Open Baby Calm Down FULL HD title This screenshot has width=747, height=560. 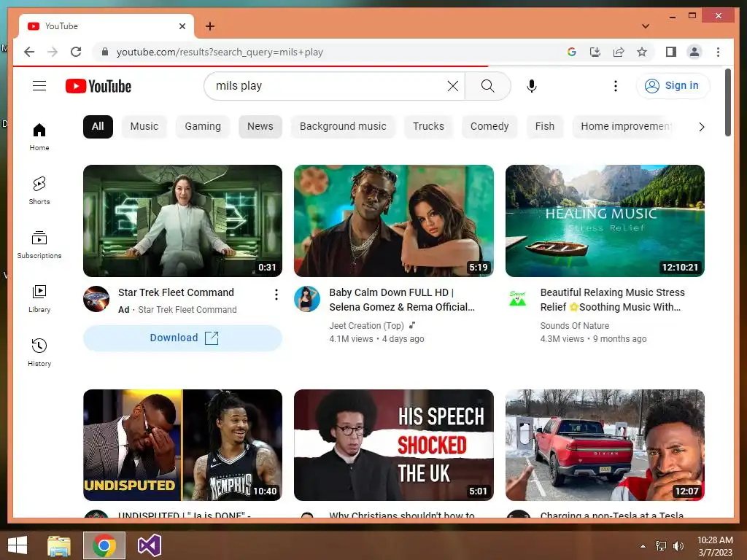[402, 300]
